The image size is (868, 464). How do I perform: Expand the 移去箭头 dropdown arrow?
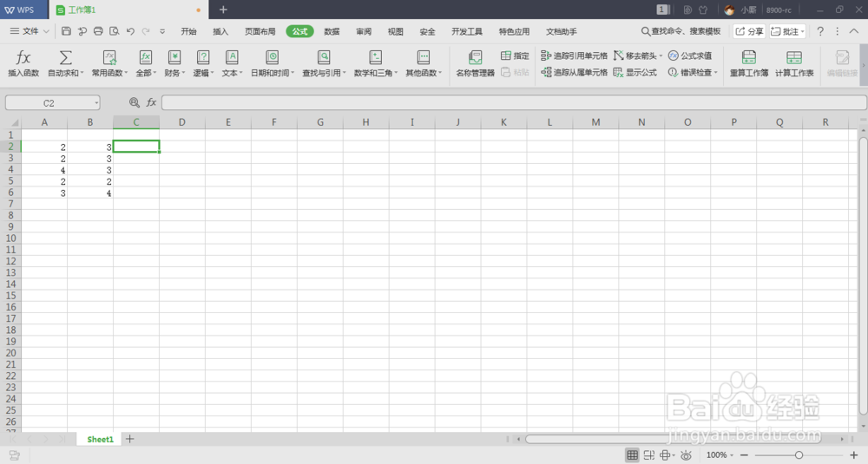(661, 56)
